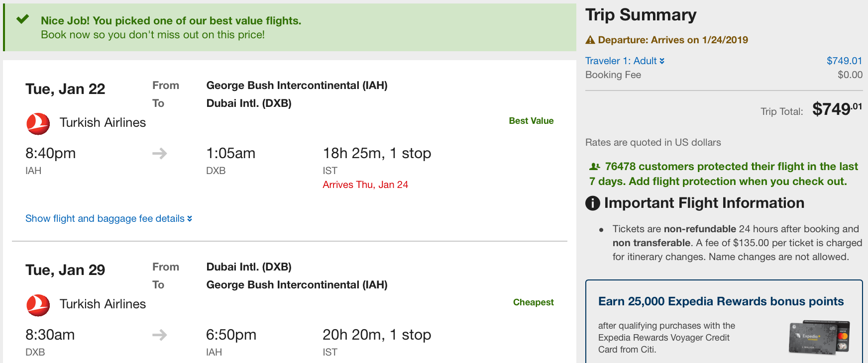Expand Traveler 1: Adult price breakdown

tap(625, 61)
